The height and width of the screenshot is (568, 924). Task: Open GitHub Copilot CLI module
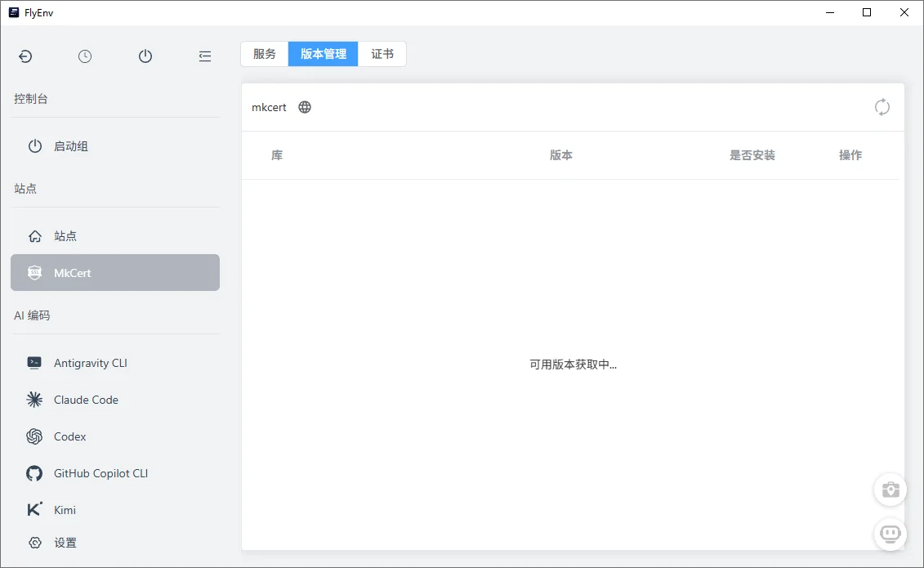point(115,473)
